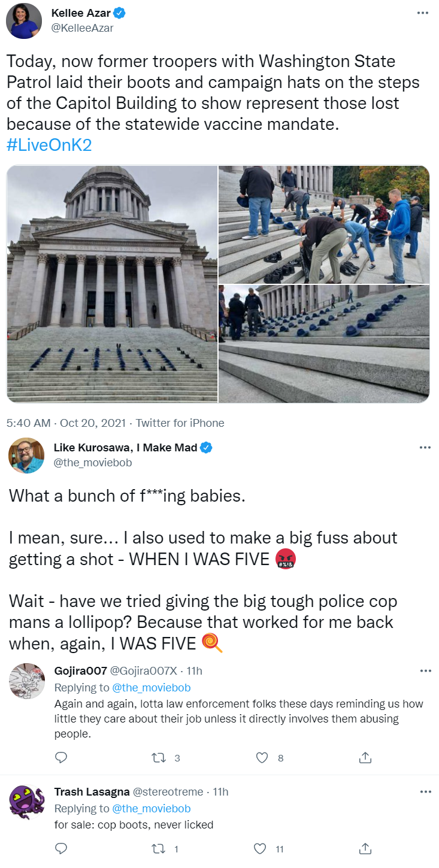The image size is (439, 868).
Task: Open photo of hats lined on steps
Action: pyautogui.click(x=324, y=344)
